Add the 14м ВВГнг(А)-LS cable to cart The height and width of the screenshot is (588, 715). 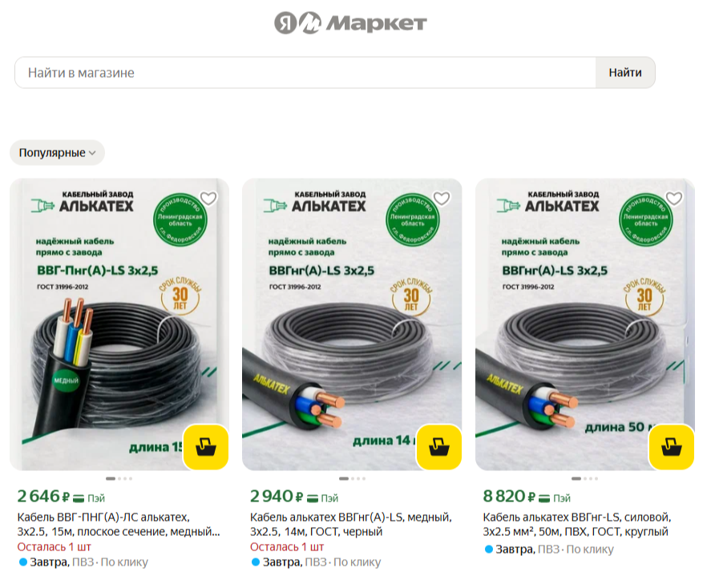pos(438,447)
